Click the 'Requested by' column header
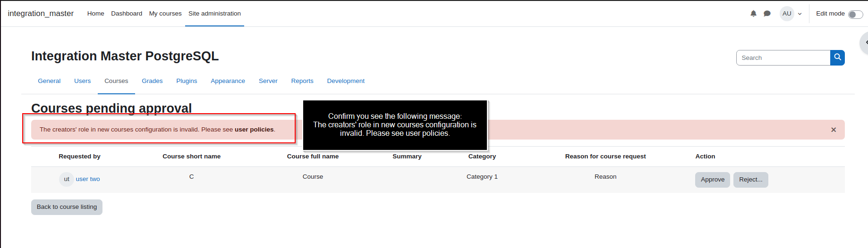Screen dimensions: 868x248 (79, 157)
